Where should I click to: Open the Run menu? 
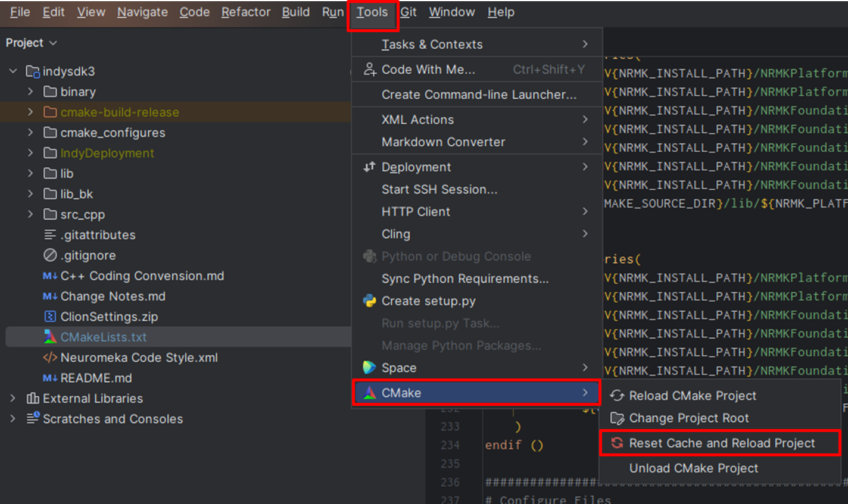pyautogui.click(x=333, y=12)
